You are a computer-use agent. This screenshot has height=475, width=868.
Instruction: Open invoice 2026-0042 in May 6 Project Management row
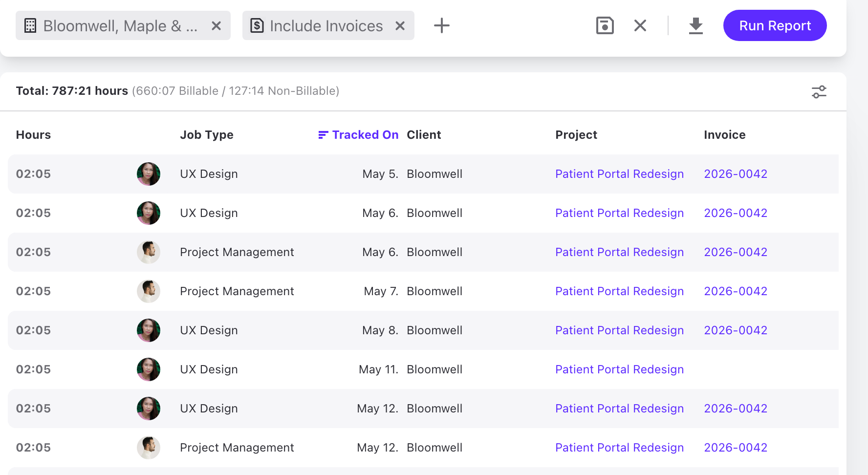point(736,252)
